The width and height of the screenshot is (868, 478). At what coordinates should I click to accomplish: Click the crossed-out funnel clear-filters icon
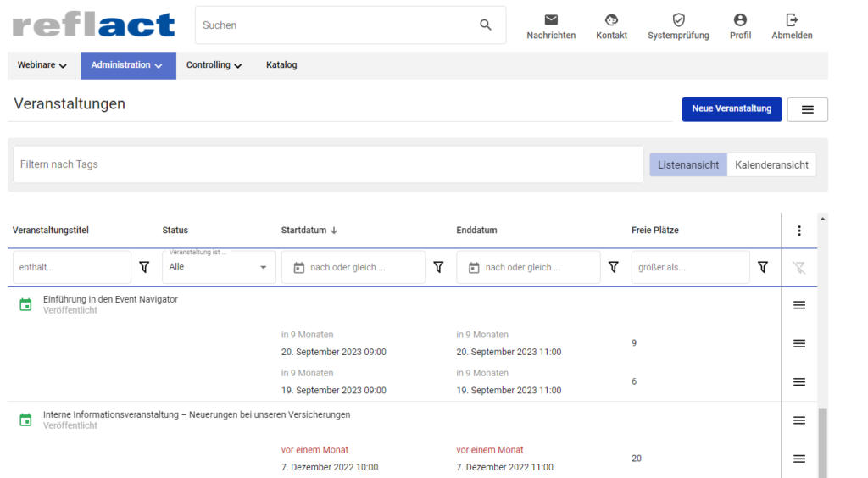[798, 268]
